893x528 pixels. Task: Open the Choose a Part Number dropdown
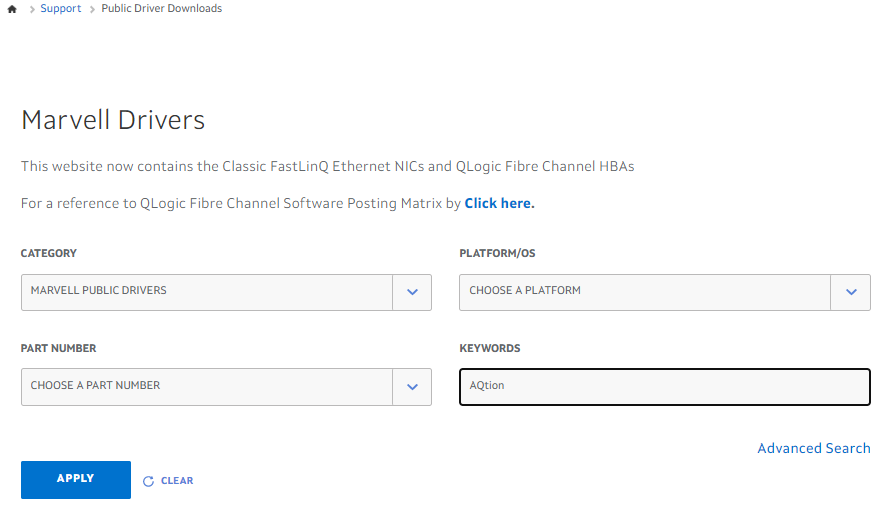pyautogui.click(x=226, y=387)
